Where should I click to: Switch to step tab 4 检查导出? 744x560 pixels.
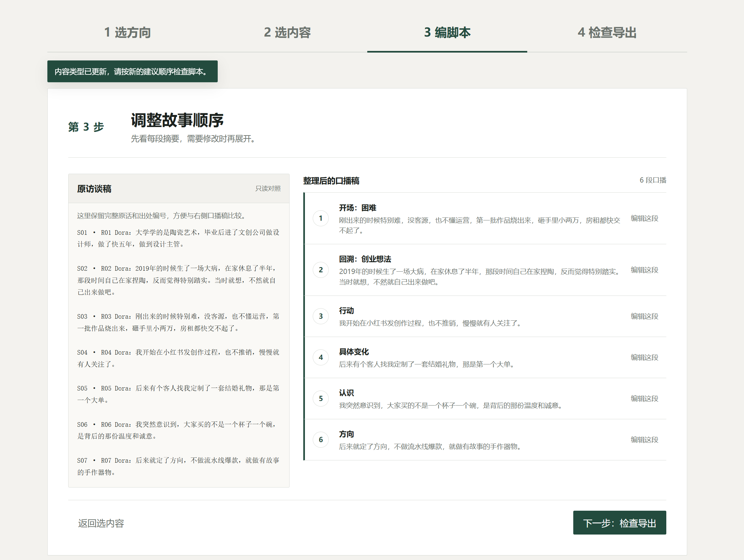(607, 33)
